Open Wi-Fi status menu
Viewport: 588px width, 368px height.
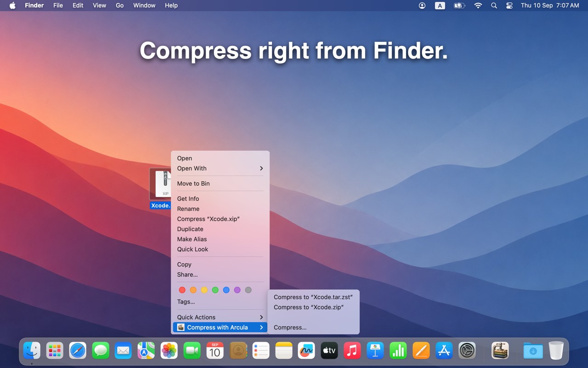pos(478,6)
